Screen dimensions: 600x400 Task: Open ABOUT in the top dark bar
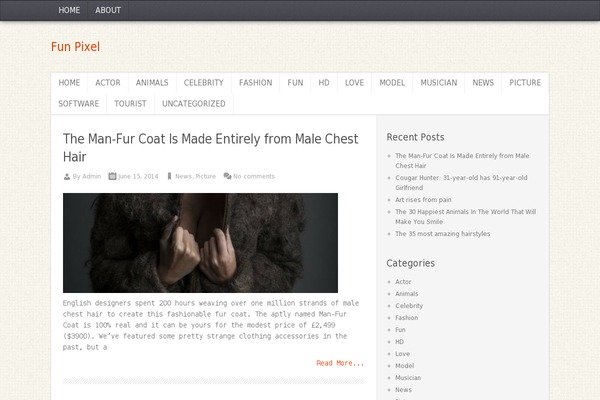coord(108,10)
